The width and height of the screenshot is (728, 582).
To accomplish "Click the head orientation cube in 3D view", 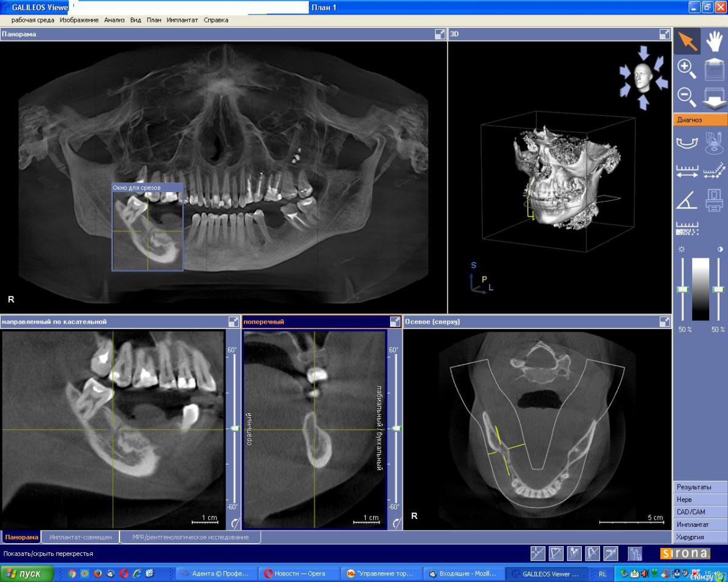I will tap(643, 78).
